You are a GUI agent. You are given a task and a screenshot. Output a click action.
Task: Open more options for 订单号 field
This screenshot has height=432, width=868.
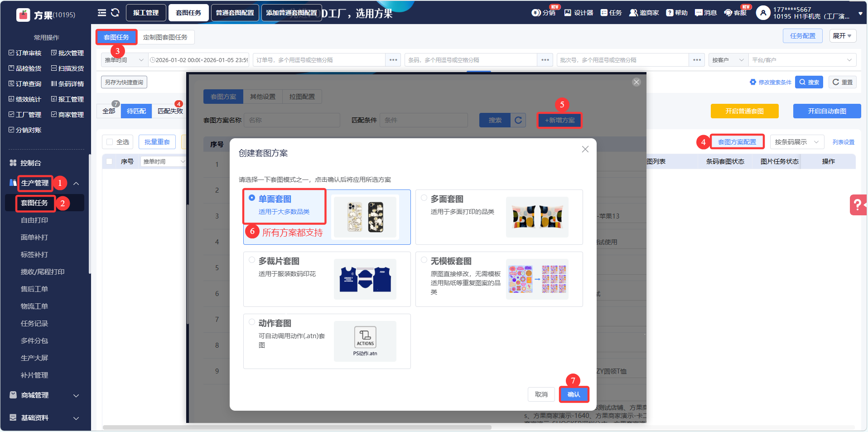pyautogui.click(x=393, y=60)
